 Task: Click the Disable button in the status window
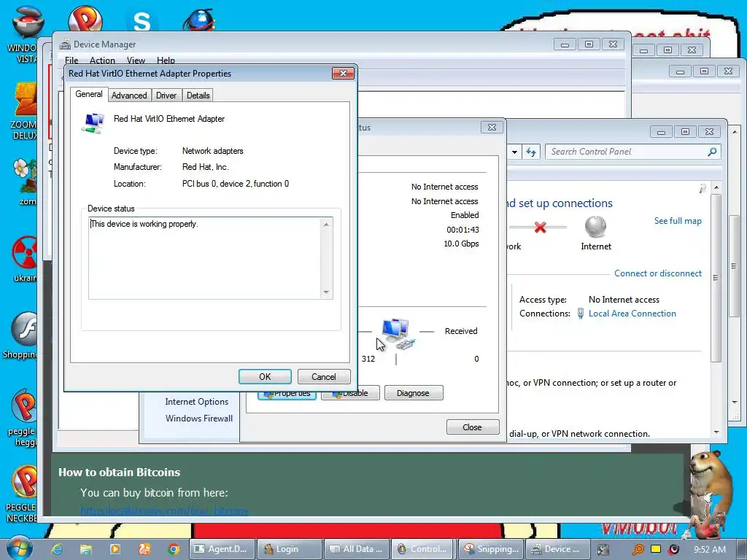coord(351,394)
